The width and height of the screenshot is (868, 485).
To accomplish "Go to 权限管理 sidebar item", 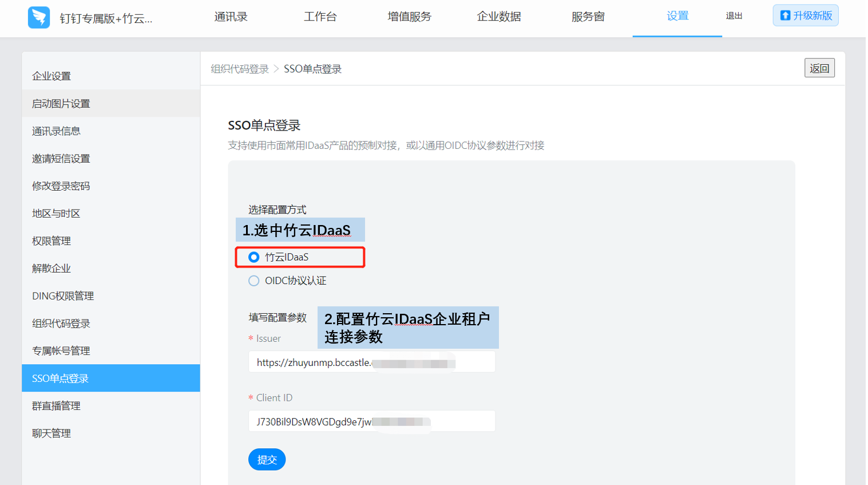I will click(x=111, y=241).
